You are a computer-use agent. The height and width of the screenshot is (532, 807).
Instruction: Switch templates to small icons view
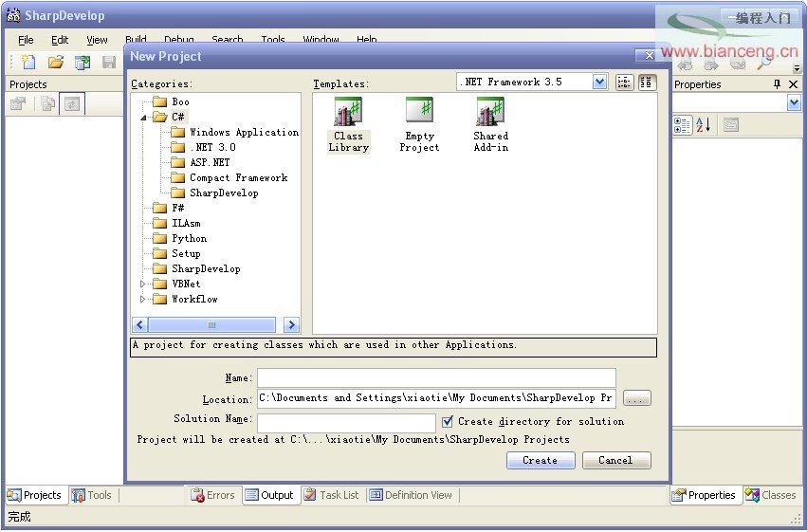point(624,83)
